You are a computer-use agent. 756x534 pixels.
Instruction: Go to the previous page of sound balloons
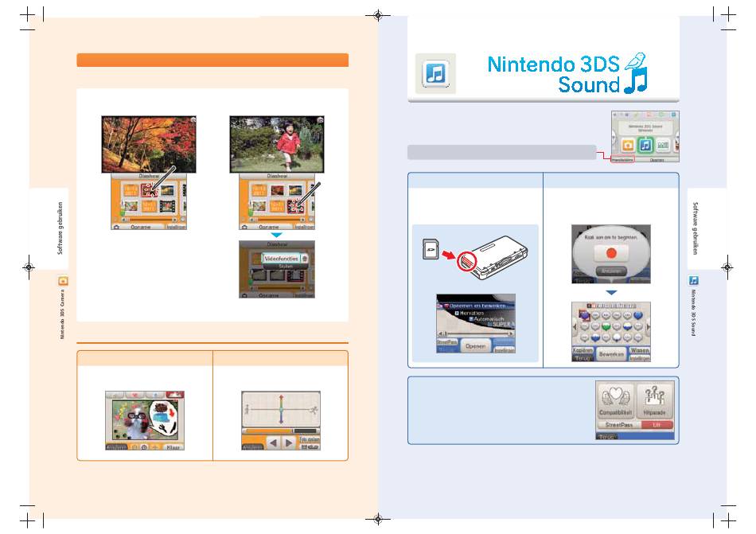coord(575,327)
